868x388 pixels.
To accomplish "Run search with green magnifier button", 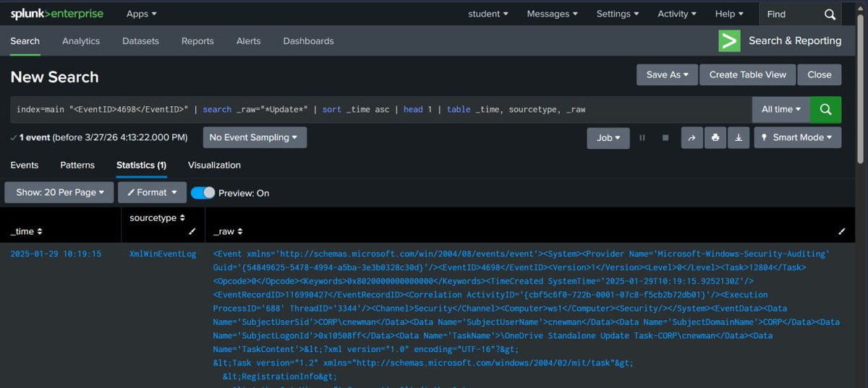I will 825,110.
